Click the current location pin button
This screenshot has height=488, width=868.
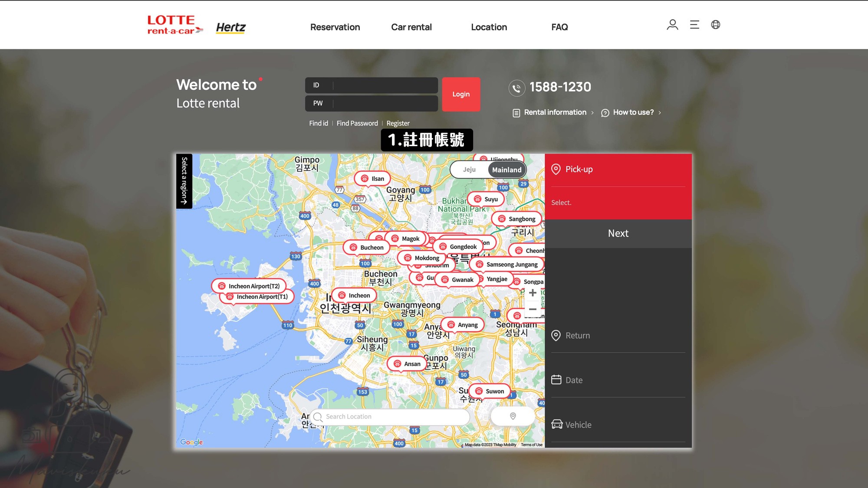[513, 416]
